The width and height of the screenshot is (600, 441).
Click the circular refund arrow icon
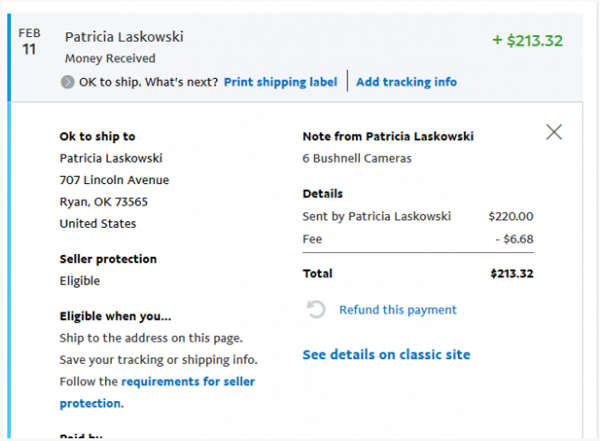[x=316, y=309]
